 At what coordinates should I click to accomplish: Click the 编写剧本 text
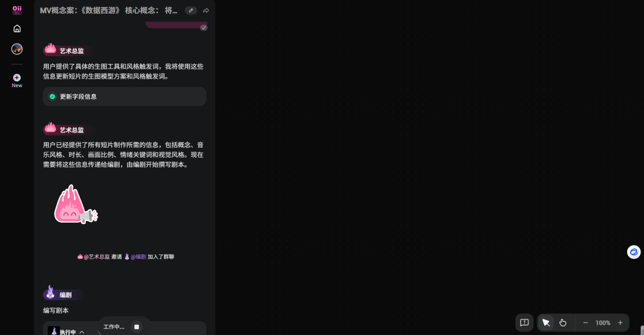tap(56, 311)
